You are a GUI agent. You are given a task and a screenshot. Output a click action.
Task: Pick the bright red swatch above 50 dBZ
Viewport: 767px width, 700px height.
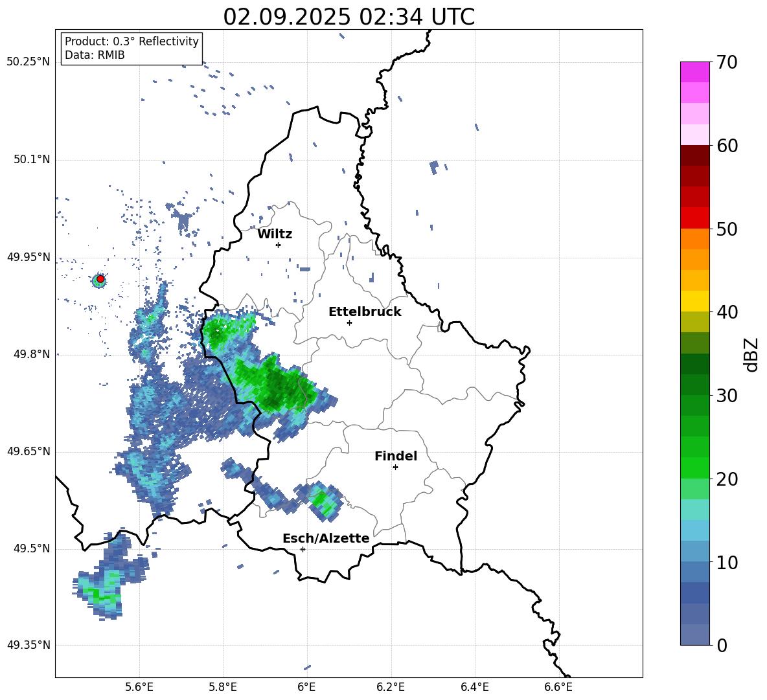pos(695,218)
